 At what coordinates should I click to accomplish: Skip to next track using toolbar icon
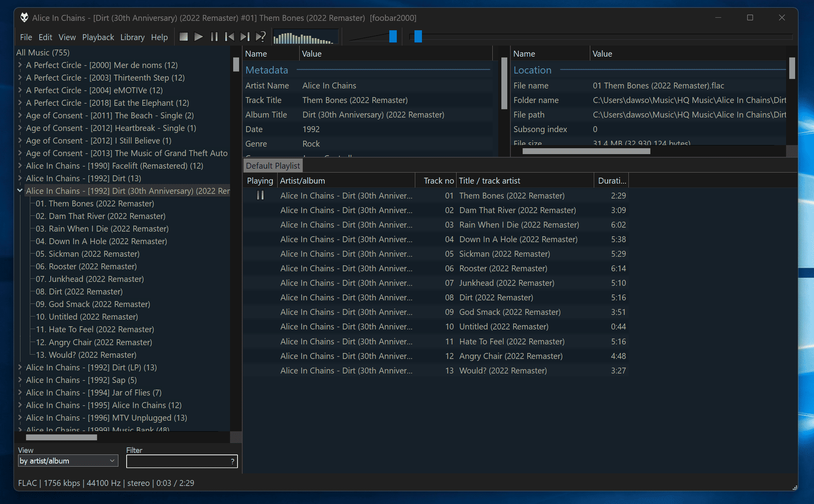[x=245, y=37]
